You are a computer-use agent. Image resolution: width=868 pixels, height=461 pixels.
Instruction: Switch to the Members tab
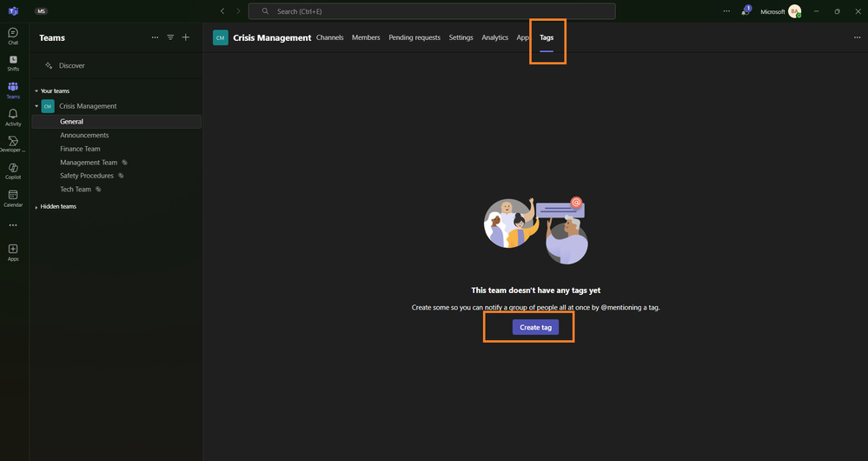(x=366, y=37)
